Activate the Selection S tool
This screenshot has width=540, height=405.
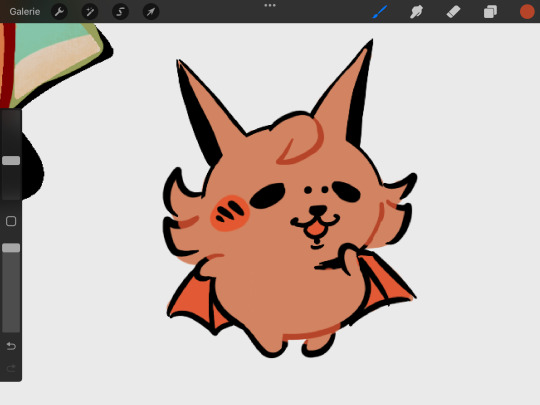pyautogui.click(x=120, y=12)
